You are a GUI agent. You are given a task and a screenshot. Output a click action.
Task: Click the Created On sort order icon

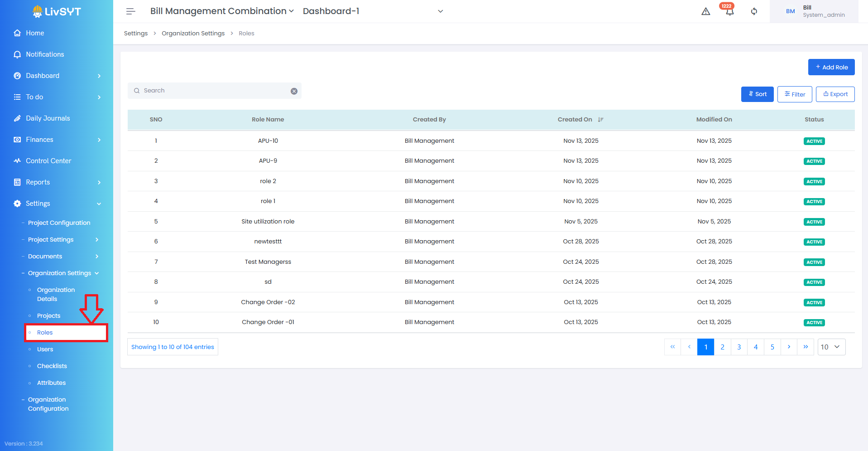click(600, 120)
